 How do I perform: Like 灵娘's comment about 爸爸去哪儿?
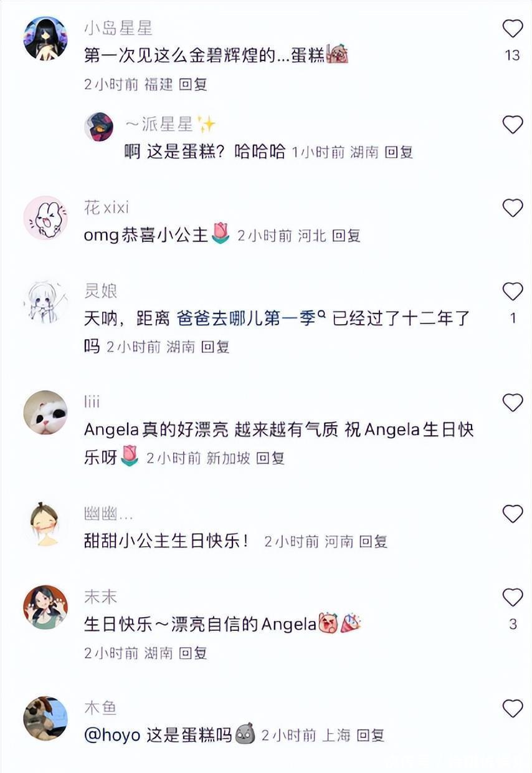pyautogui.click(x=512, y=291)
